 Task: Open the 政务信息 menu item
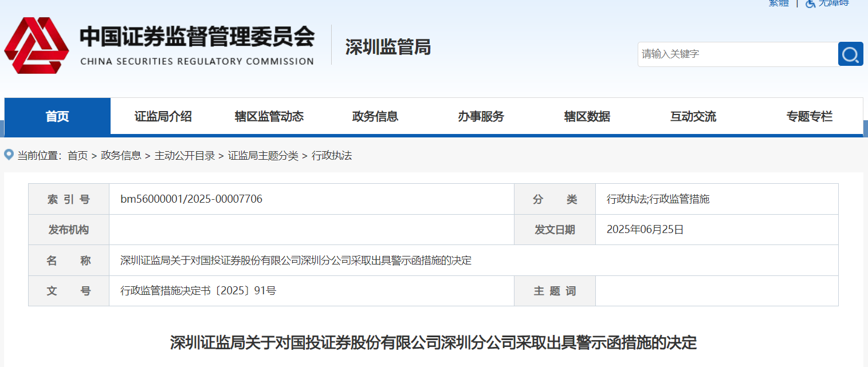pos(375,117)
